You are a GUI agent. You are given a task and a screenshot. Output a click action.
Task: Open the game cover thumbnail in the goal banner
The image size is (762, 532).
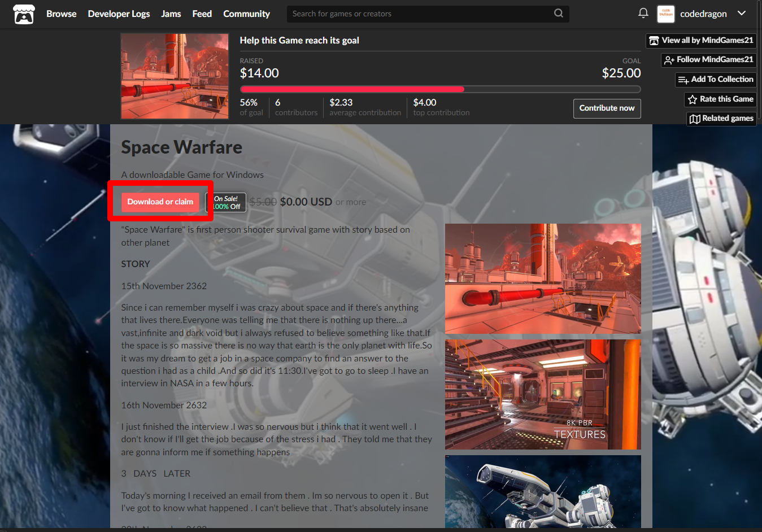point(175,76)
